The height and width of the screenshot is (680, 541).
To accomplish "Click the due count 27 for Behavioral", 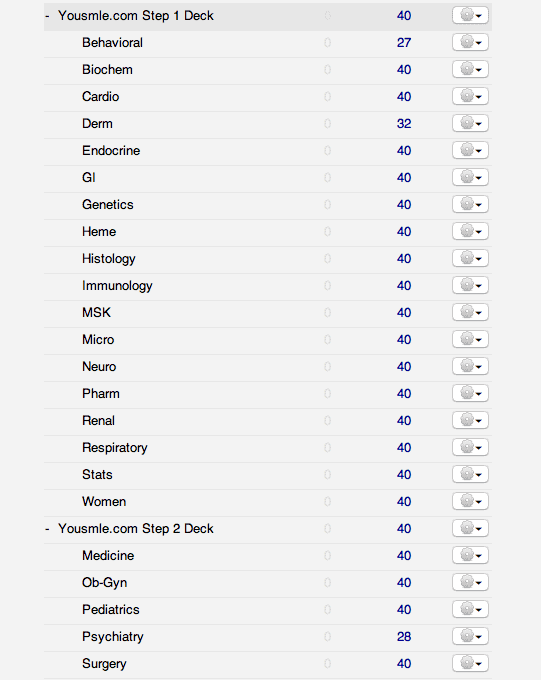I will (x=404, y=43).
